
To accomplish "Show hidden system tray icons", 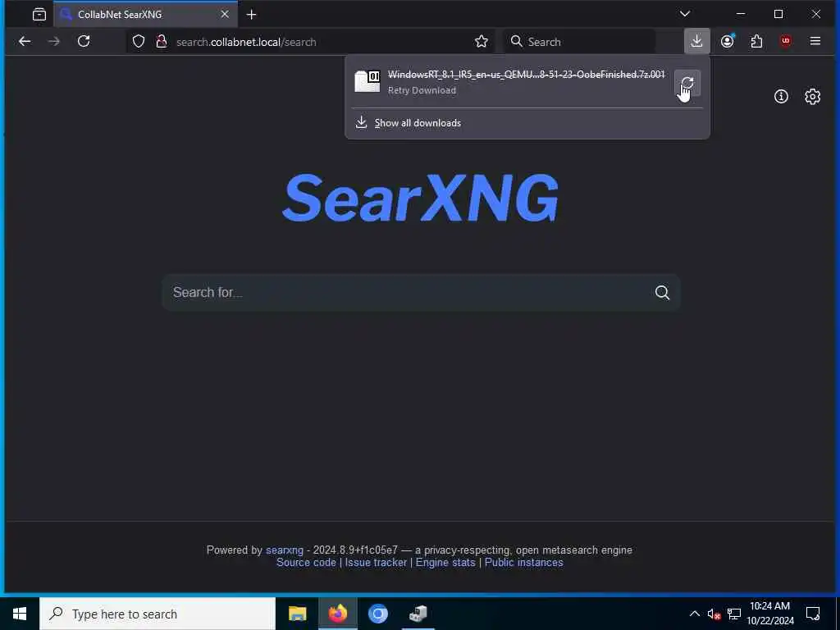I will point(694,614).
